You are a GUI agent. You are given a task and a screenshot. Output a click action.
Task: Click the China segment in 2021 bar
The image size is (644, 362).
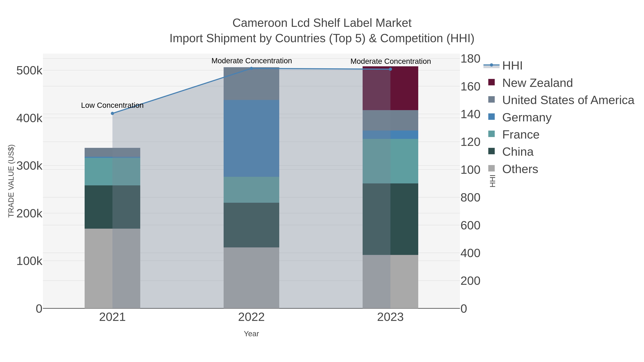(x=112, y=207)
